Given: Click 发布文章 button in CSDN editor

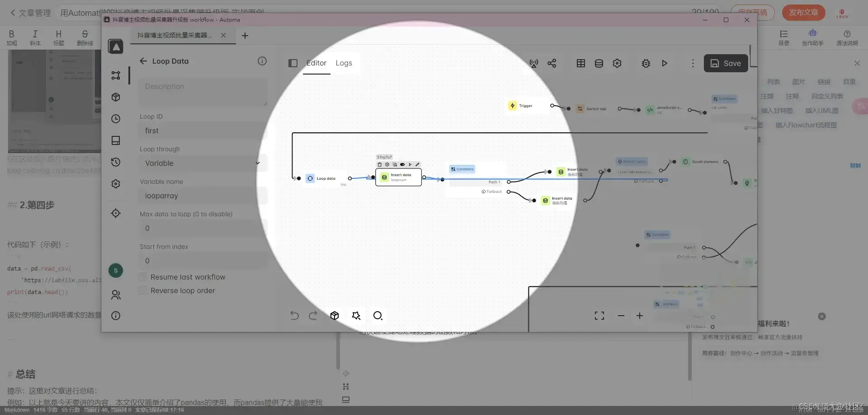Looking at the screenshot, I should [x=804, y=13].
